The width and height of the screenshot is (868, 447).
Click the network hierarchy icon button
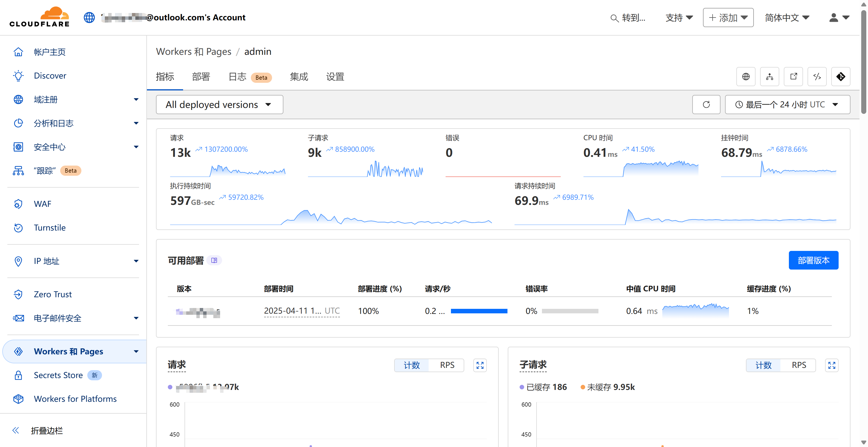point(770,77)
